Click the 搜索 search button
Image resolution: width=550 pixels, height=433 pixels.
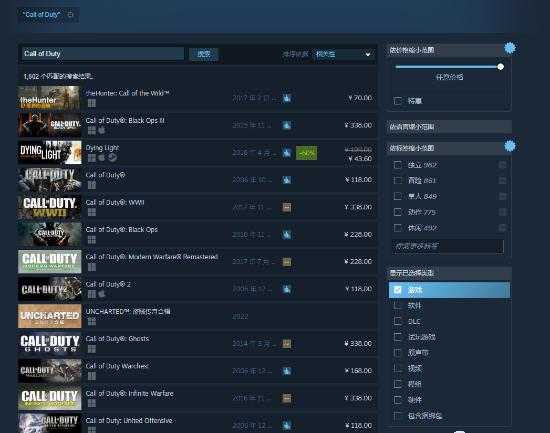click(203, 54)
